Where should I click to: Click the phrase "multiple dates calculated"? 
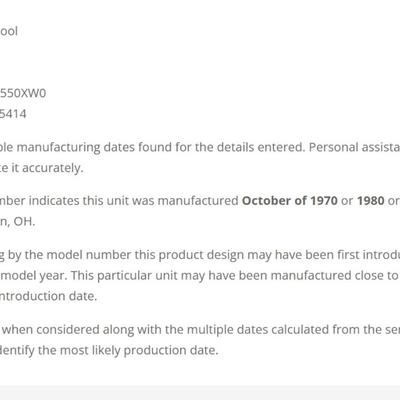pos(253,330)
